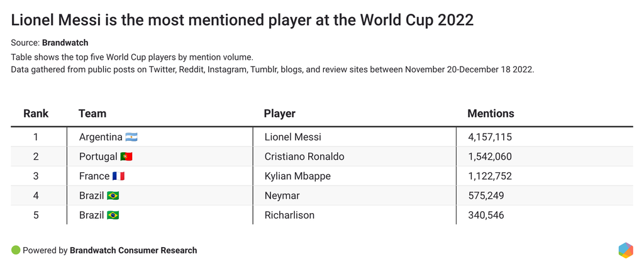Open the Brandwatch Consumer Research link
Image resolution: width=644 pixels, height=271 pixels.
coord(133,250)
